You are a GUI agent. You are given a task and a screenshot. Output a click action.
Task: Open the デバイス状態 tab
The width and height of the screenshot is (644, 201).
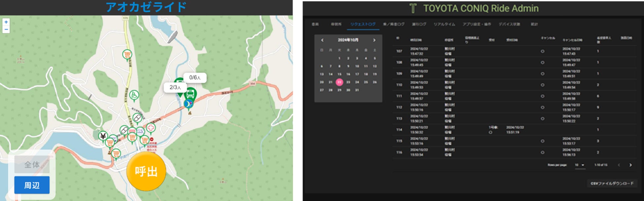(x=509, y=24)
